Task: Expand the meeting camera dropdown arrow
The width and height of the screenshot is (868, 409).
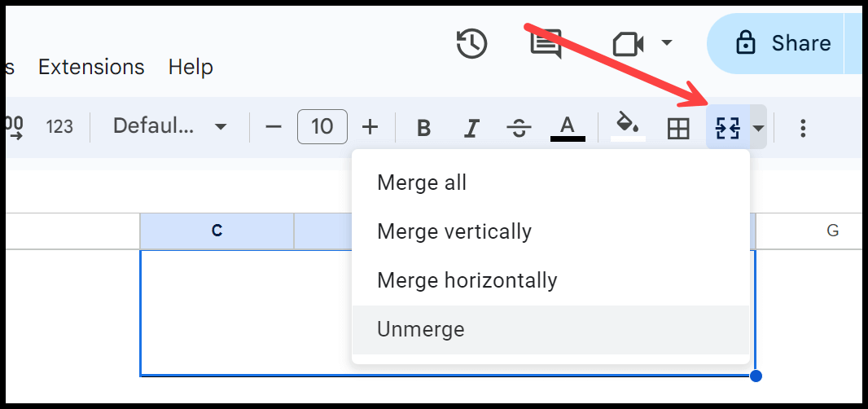Action: coord(667,42)
